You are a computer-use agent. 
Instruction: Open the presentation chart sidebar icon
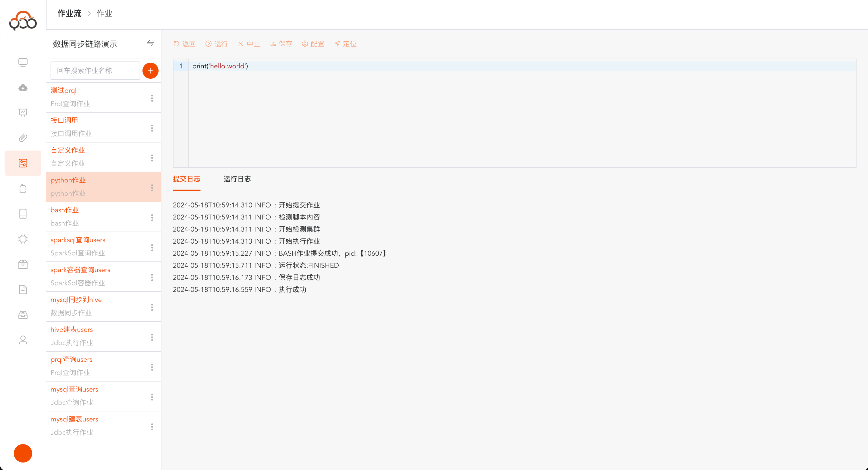tap(23, 113)
